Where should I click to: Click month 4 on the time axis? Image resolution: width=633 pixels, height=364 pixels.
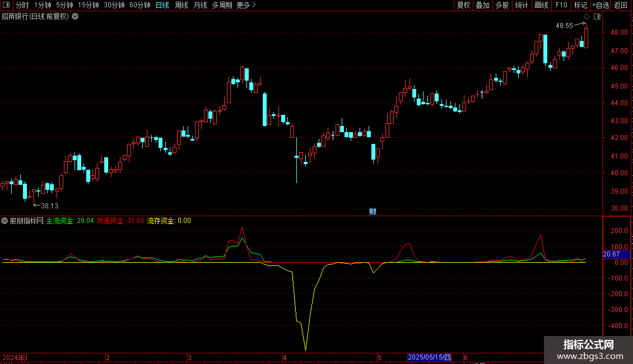tap(285, 357)
